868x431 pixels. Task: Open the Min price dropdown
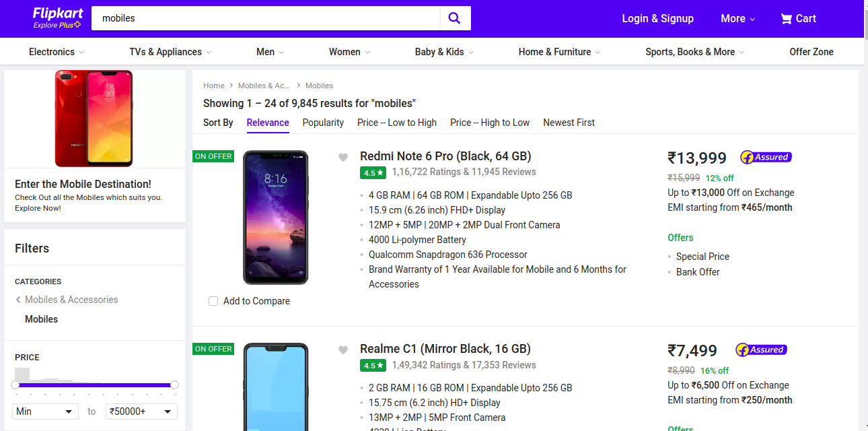[46, 411]
